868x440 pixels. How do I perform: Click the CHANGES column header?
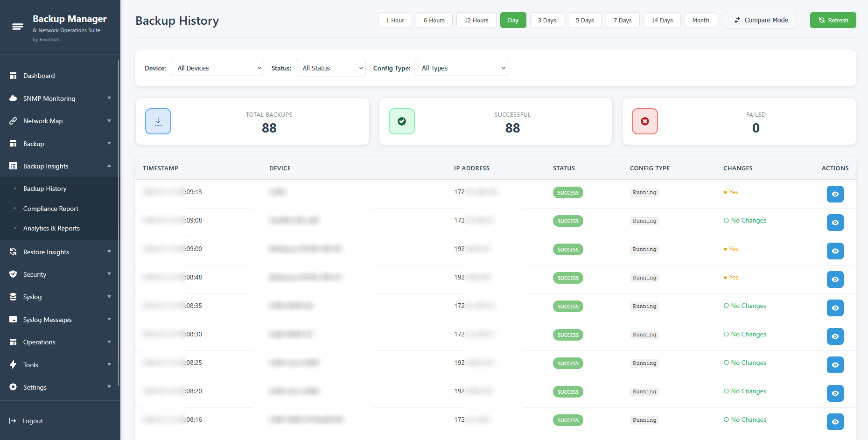pos(738,168)
